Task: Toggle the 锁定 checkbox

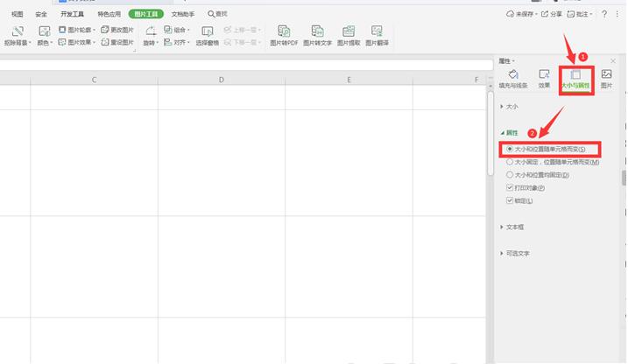Action: point(510,200)
